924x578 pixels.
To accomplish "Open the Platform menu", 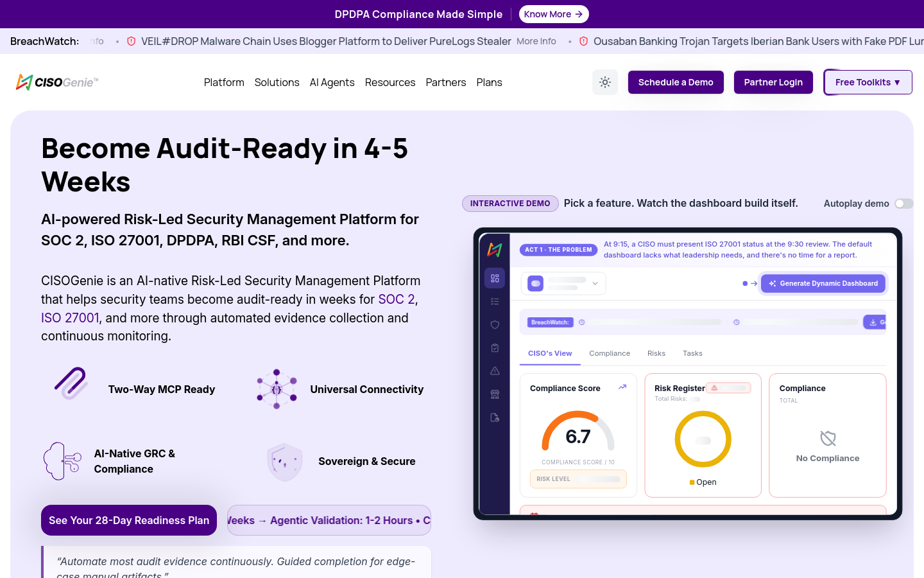I will (x=224, y=82).
